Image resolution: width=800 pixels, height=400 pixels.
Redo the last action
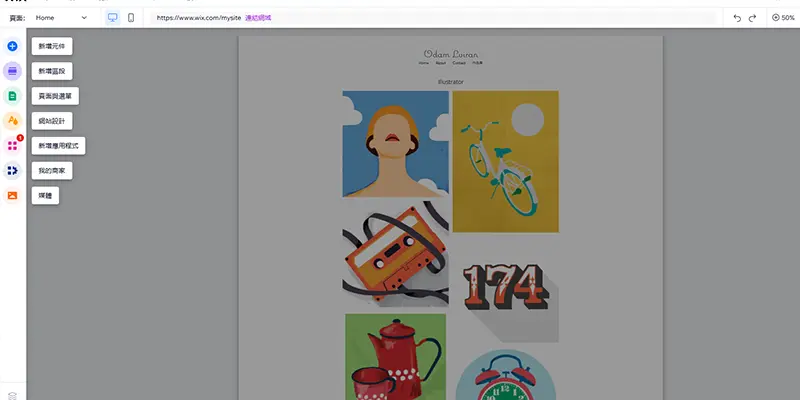(x=752, y=18)
